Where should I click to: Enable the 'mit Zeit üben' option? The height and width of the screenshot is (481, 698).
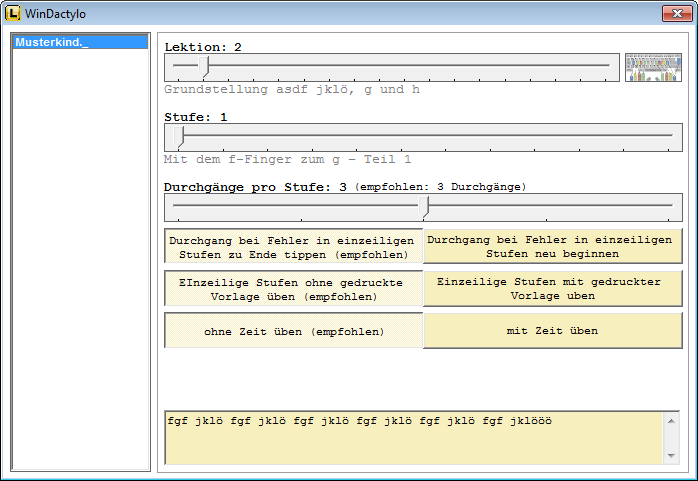(552, 331)
